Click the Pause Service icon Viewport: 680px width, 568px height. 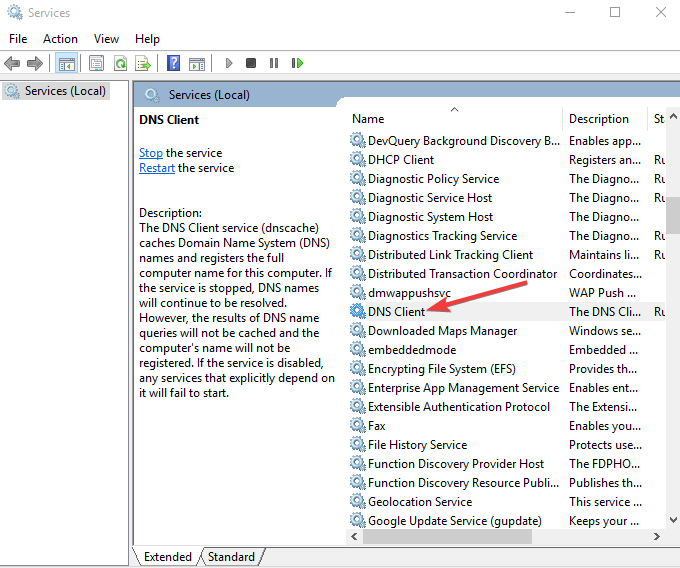(274, 63)
